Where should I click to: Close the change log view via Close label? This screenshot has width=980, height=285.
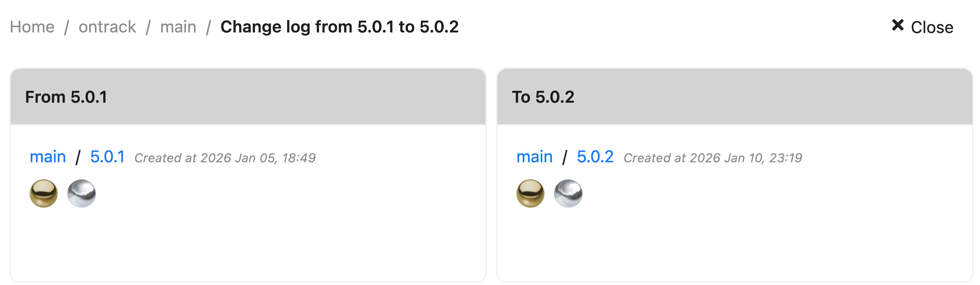pyautogui.click(x=932, y=27)
